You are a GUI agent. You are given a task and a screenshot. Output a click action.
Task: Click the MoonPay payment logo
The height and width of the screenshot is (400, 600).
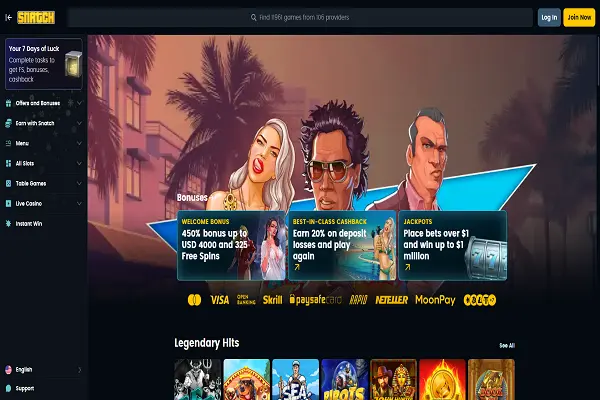pos(435,300)
